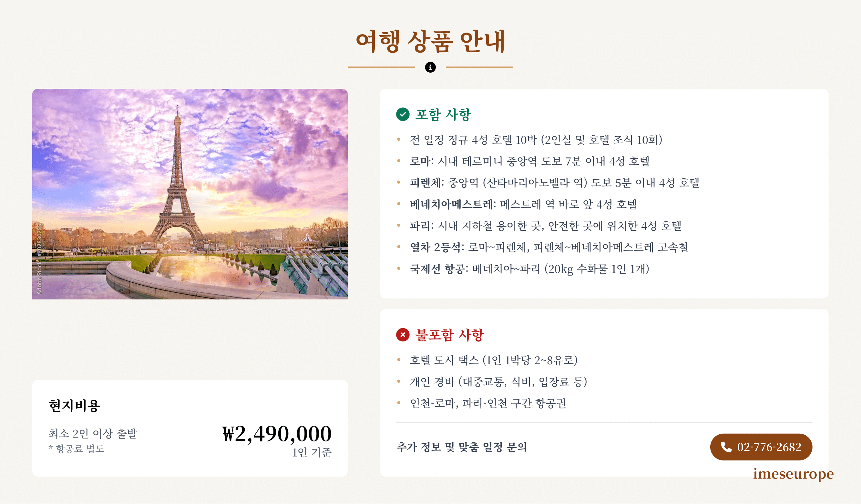
Task: Click the 열차 2등석 train list item
Action: tap(549, 247)
